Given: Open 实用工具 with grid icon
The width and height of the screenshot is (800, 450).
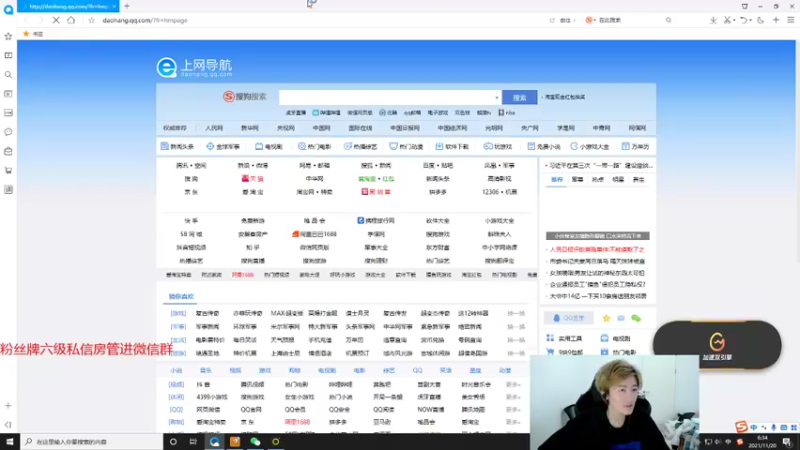Looking at the screenshot, I should tap(564, 338).
